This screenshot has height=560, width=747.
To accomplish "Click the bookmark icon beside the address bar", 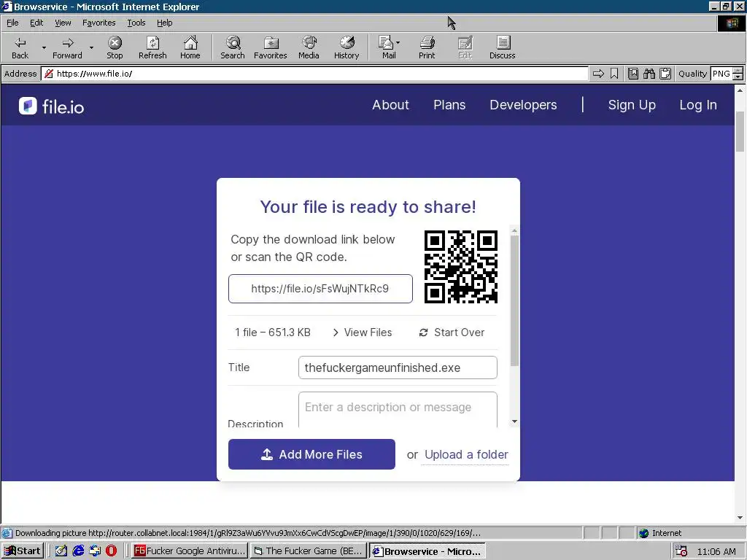I will point(614,74).
